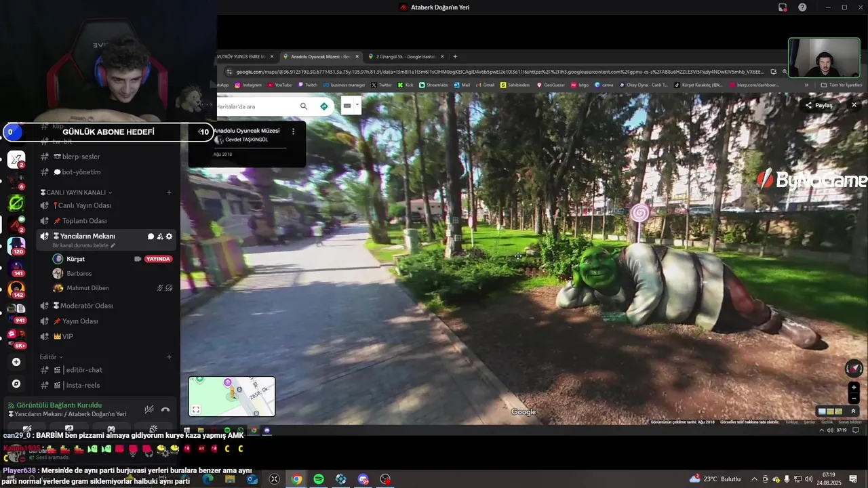This screenshot has width=868, height=488.
Task: Switch to the 2 Cihangül Sk. Google Haritalar tab
Action: coord(406,57)
